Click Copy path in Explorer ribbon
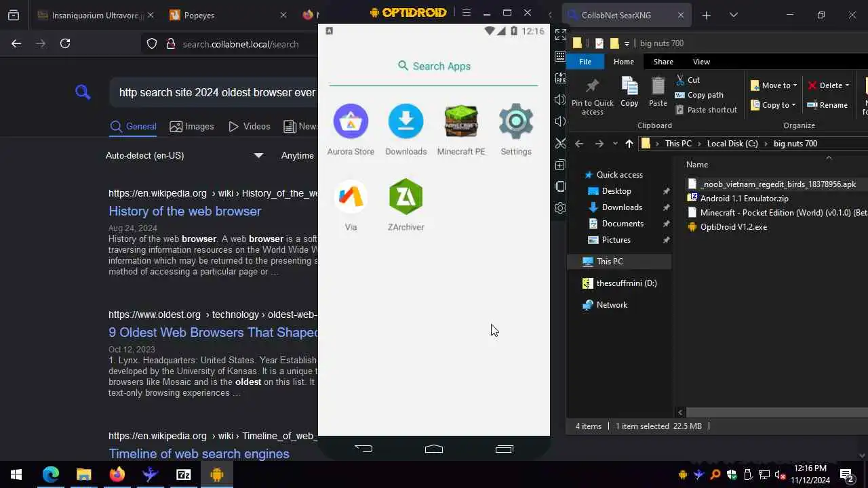868x488 pixels. click(x=699, y=95)
